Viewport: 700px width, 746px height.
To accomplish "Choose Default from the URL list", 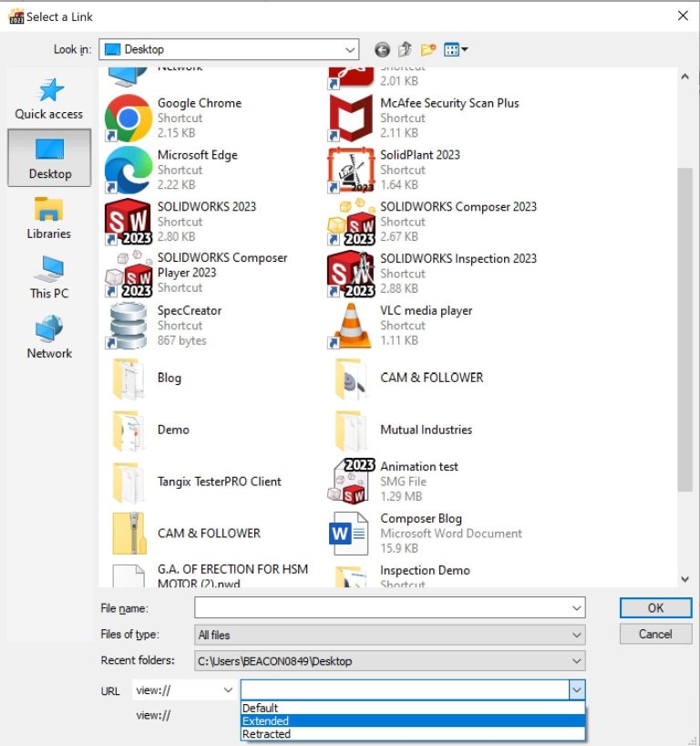I will coord(413,708).
